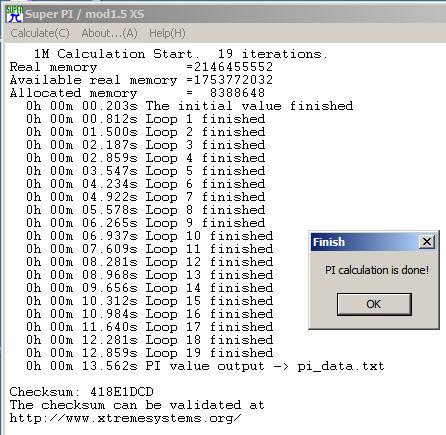Select the checksum 418E1DCD
Image resolution: width=446 pixels, height=435 pixels.
(x=122, y=392)
